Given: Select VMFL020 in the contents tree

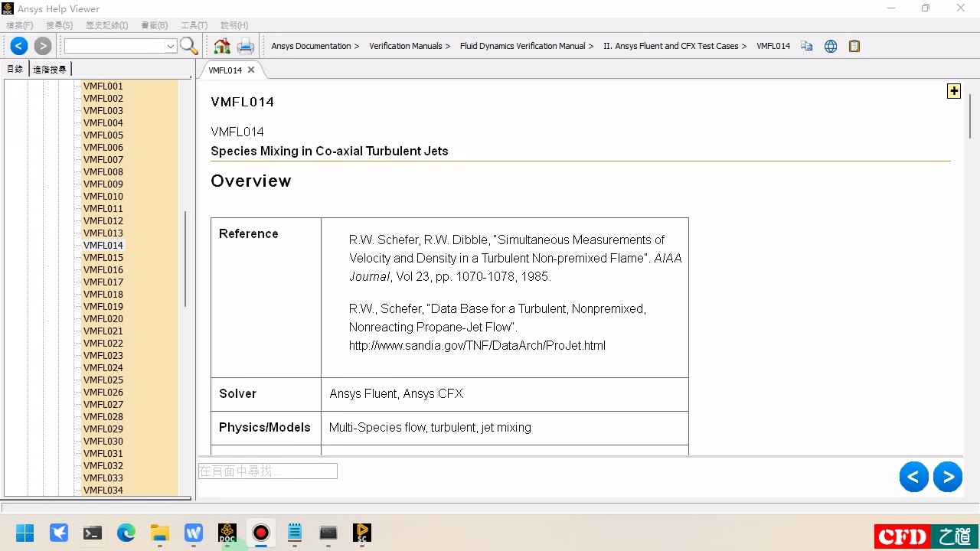Looking at the screenshot, I should coord(103,318).
